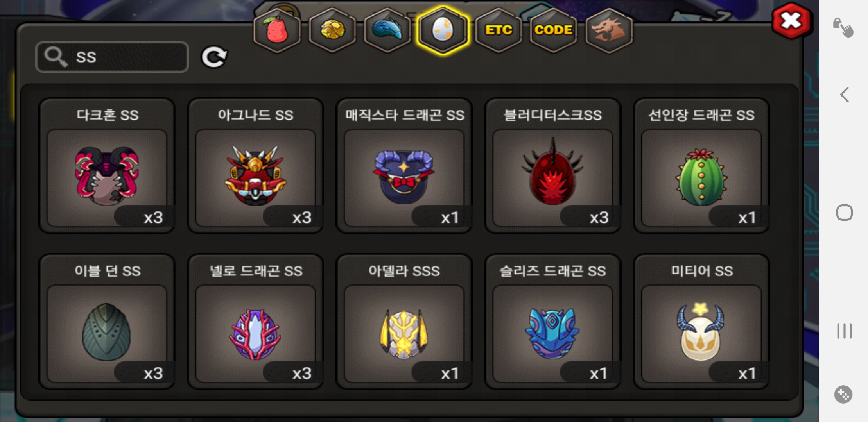The image size is (868, 422).
Task: Select the egg category tab
Action: tap(443, 30)
